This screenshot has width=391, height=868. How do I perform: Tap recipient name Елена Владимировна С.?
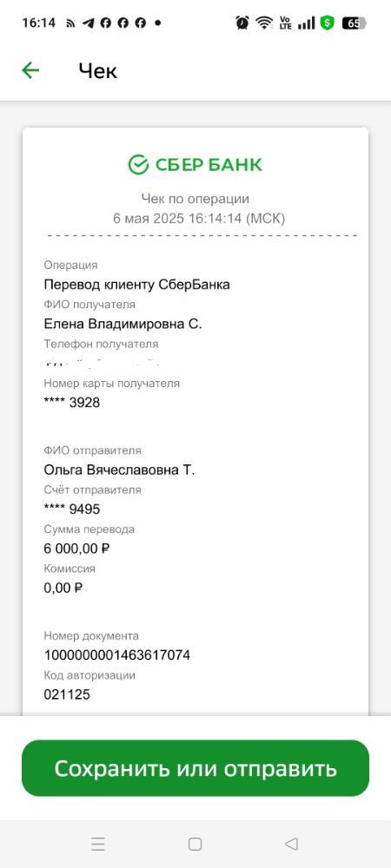pos(123,324)
